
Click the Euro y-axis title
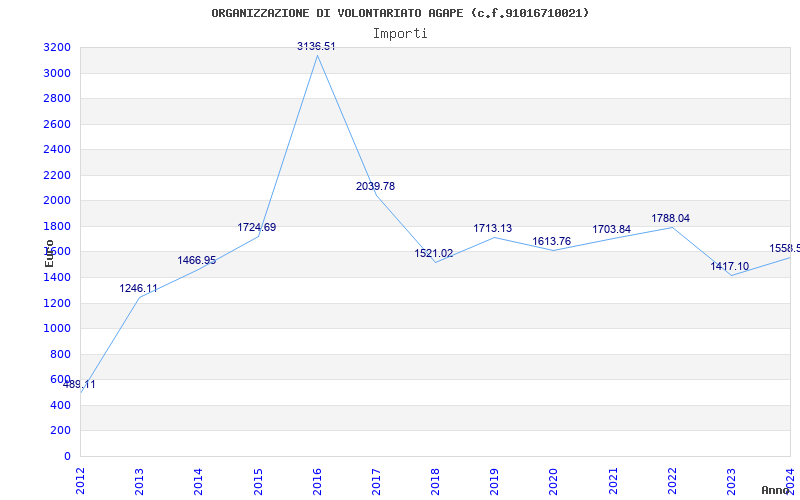[x=49, y=254]
